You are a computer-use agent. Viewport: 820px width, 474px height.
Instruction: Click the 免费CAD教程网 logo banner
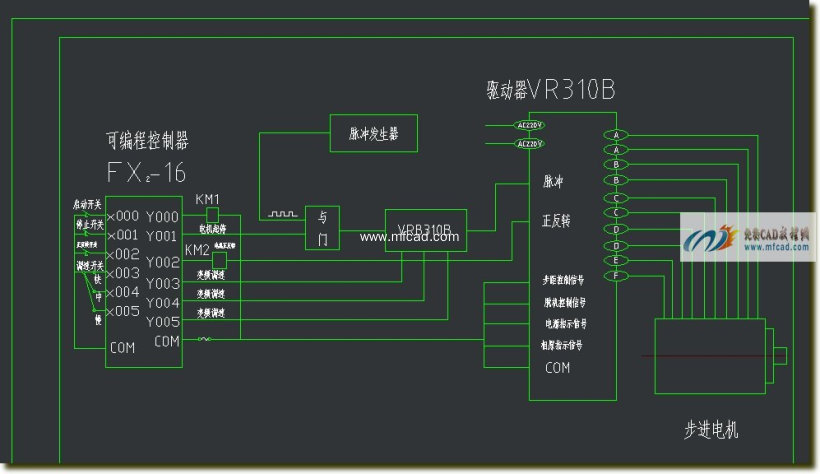click(x=748, y=238)
